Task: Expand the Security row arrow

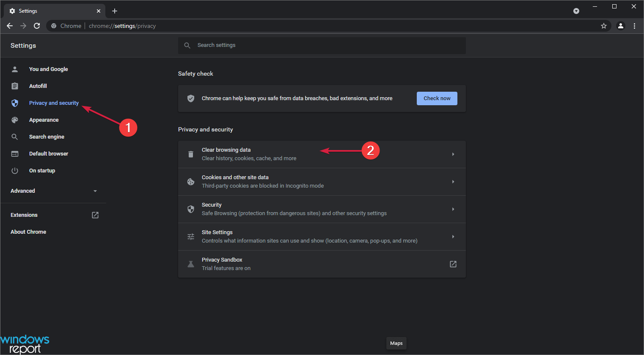Action: click(x=453, y=209)
